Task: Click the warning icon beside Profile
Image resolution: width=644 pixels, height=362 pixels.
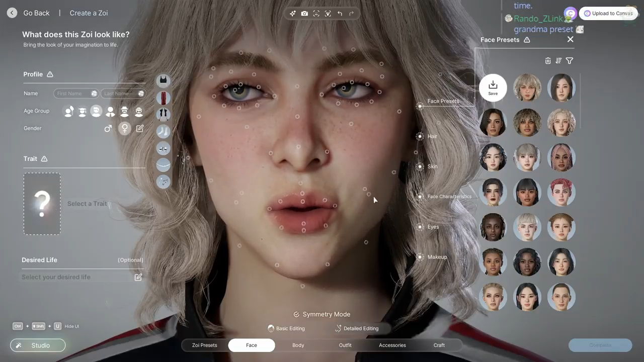Action: tap(50, 74)
